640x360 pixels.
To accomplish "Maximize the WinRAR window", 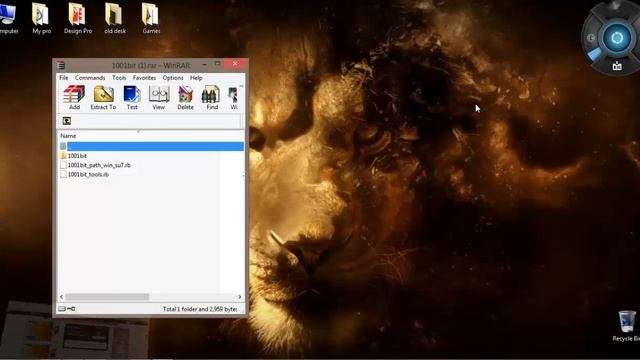I will (x=217, y=64).
